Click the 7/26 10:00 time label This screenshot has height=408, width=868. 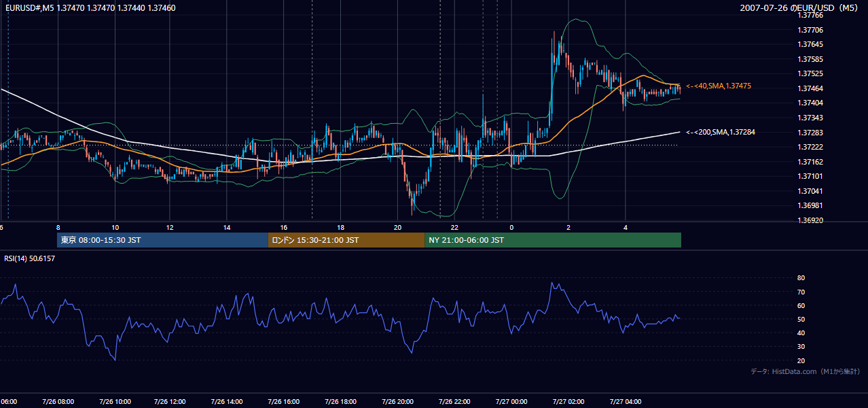[x=115, y=402]
